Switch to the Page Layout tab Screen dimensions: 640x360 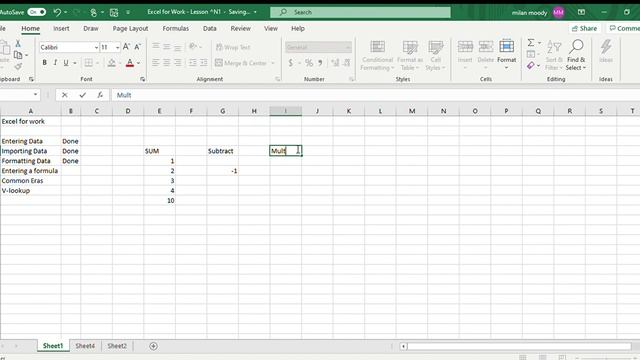point(130,29)
